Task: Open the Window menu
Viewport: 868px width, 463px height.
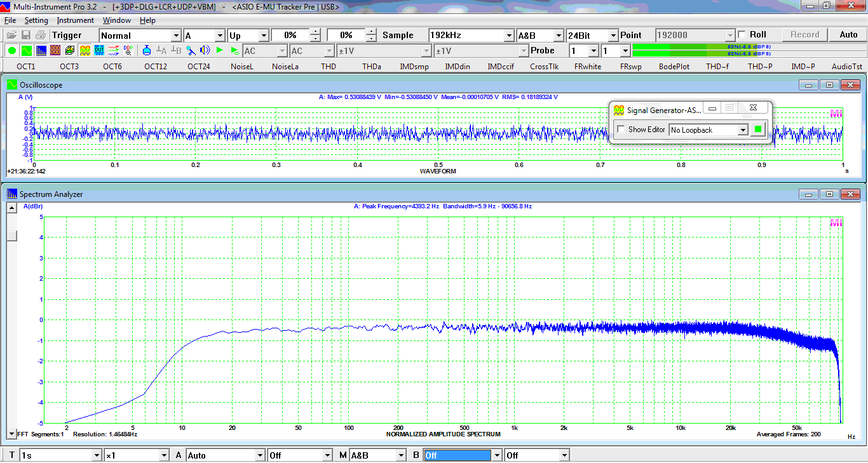Action: (x=117, y=20)
